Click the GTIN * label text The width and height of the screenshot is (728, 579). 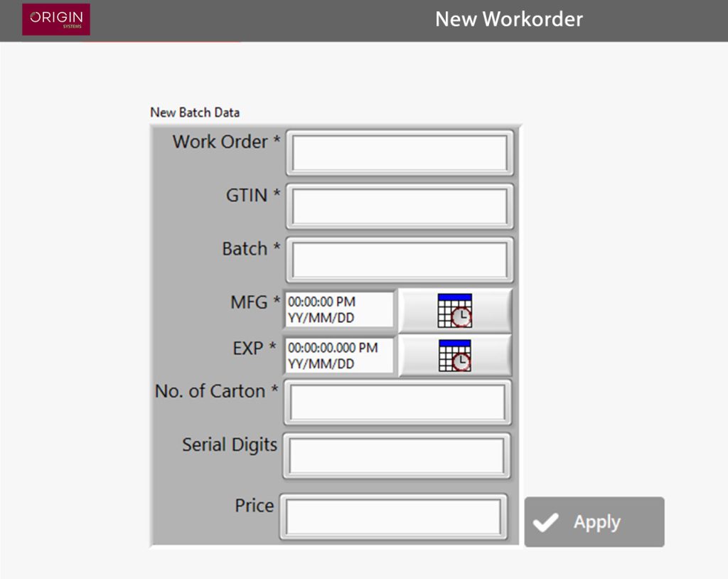click(253, 195)
